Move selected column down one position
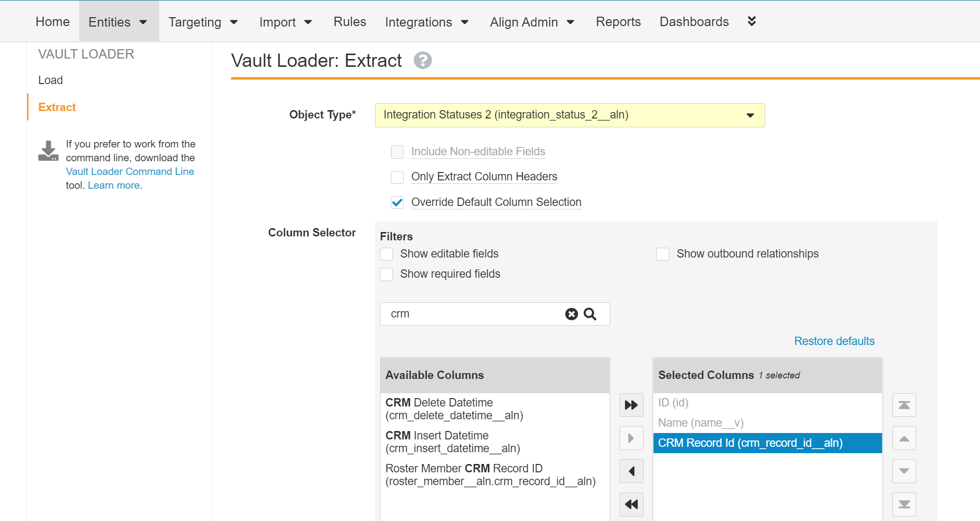 [x=904, y=471]
